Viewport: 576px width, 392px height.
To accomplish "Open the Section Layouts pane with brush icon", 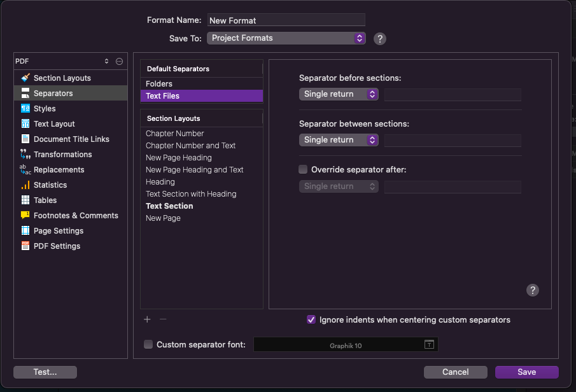I will 25,78.
